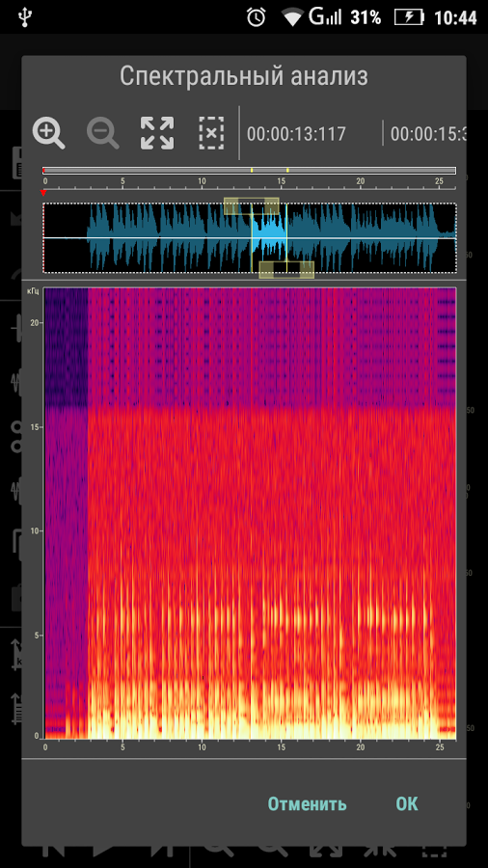488x868 pixels.
Task: Tap the greyed zoom out magnifier icon
Action: pyautogui.click(x=103, y=133)
